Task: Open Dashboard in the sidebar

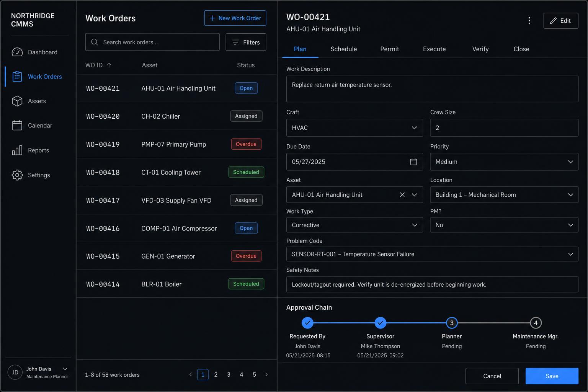Action: [x=38, y=52]
